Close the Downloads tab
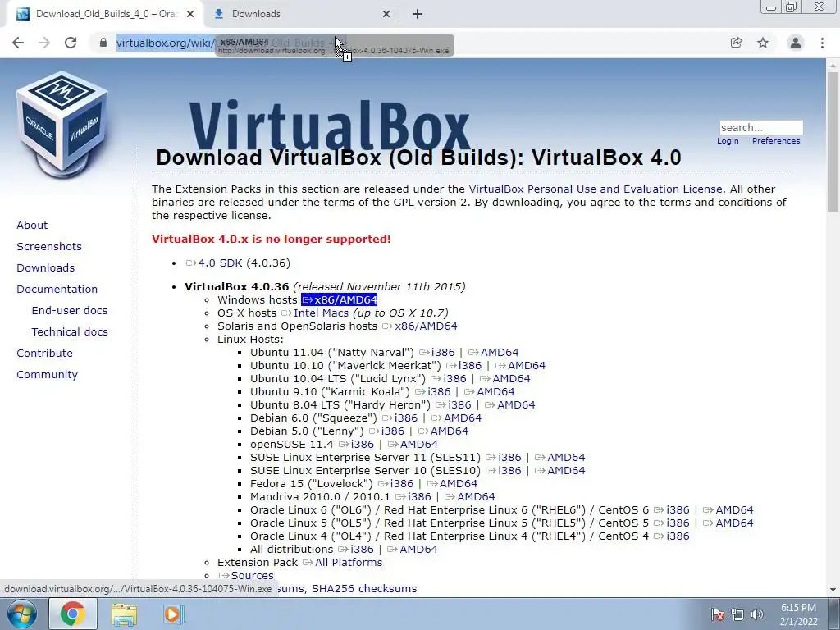The image size is (840, 630). click(386, 14)
